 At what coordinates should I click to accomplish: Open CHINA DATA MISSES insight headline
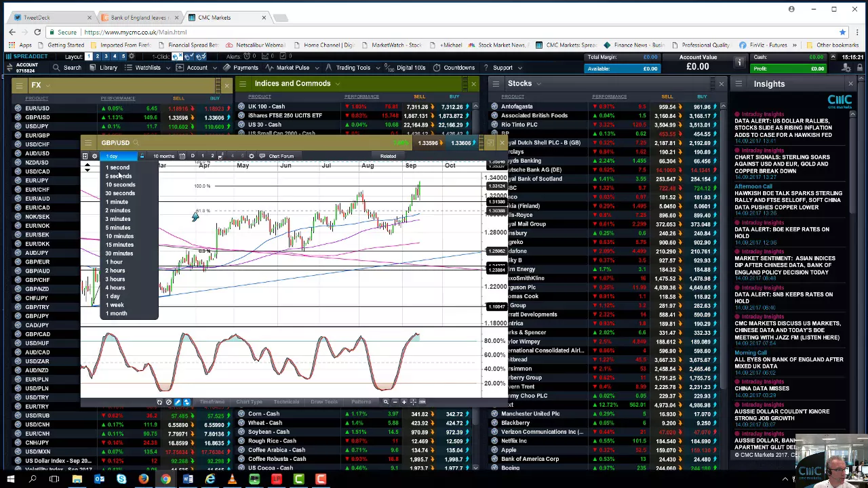click(x=762, y=388)
